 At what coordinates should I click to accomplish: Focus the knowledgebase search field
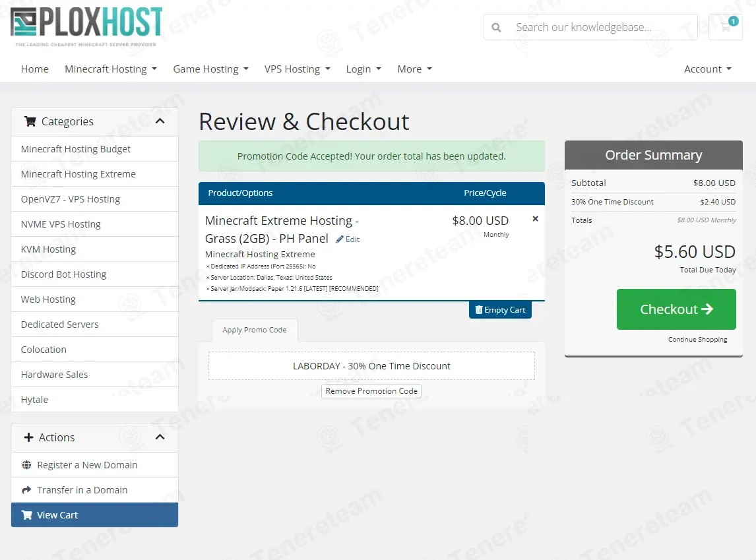pos(600,28)
